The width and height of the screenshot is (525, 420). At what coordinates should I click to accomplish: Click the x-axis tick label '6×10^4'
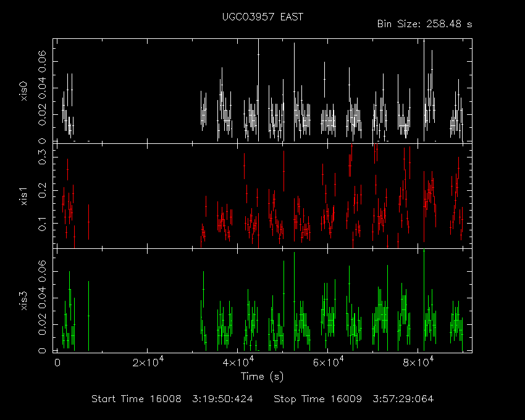click(x=328, y=362)
